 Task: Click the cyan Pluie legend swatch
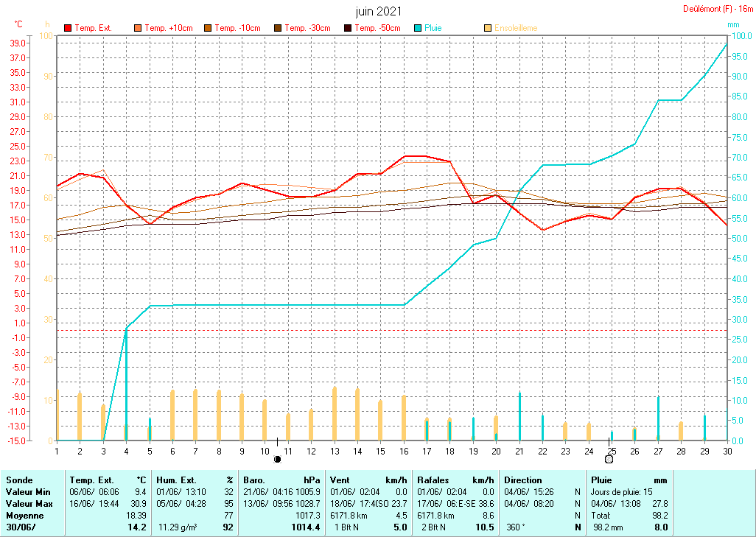tap(418, 28)
